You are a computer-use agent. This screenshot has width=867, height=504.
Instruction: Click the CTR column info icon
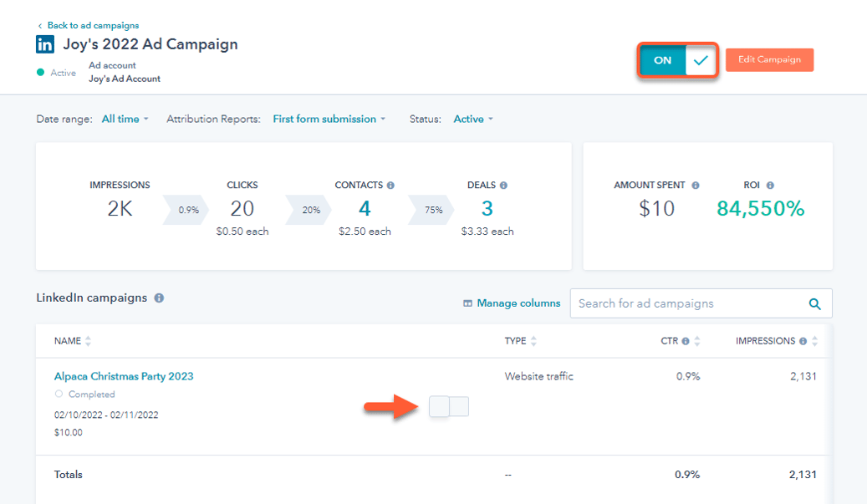[686, 341]
